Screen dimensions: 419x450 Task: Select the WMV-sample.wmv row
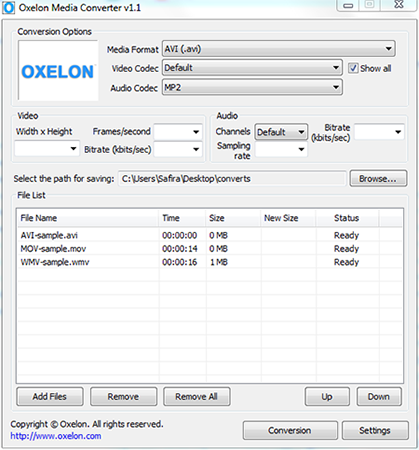(x=209, y=262)
